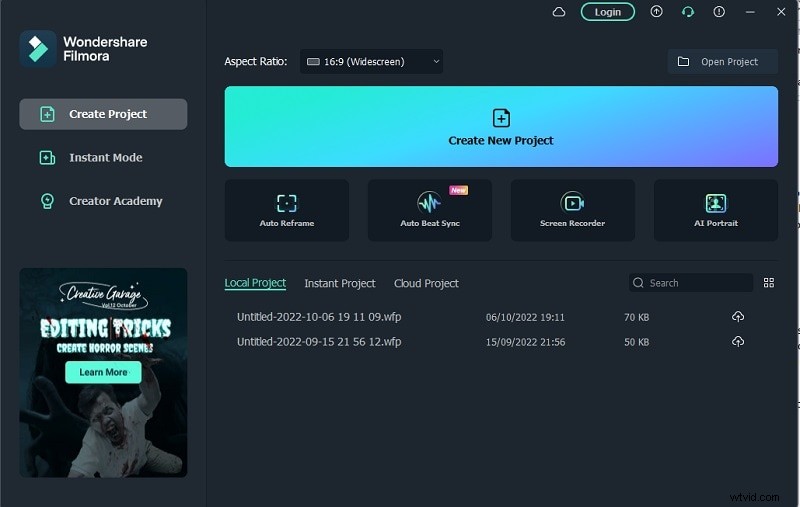Start the Screen Recorder
The width and height of the screenshot is (800, 507).
pos(572,210)
